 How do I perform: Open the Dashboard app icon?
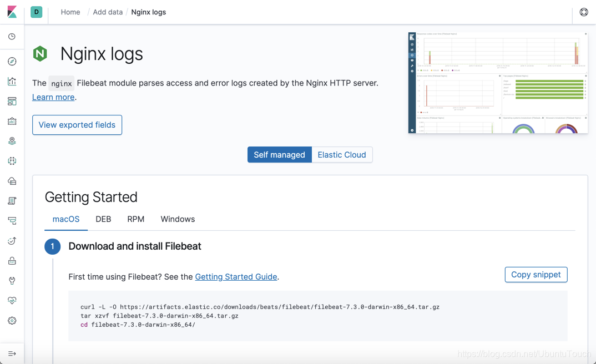tap(12, 101)
